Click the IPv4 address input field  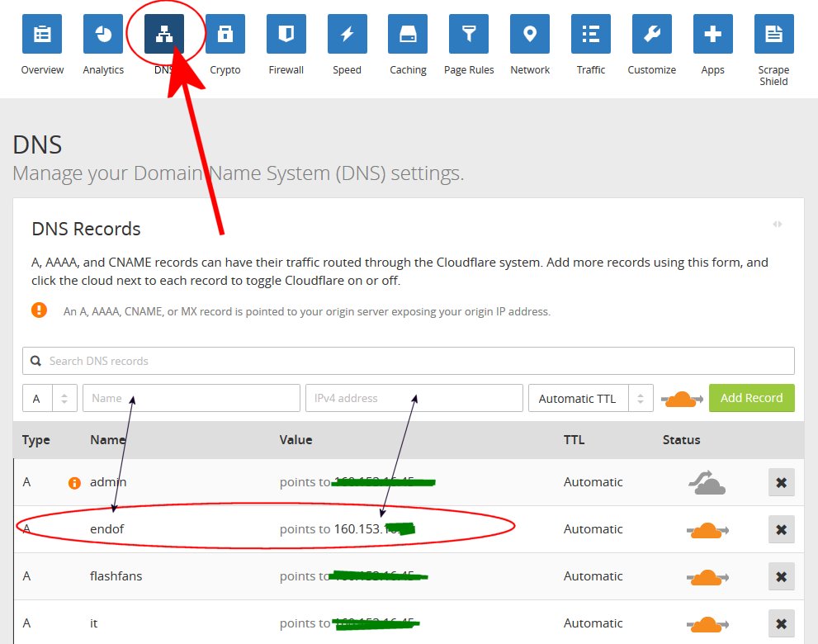click(414, 398)
